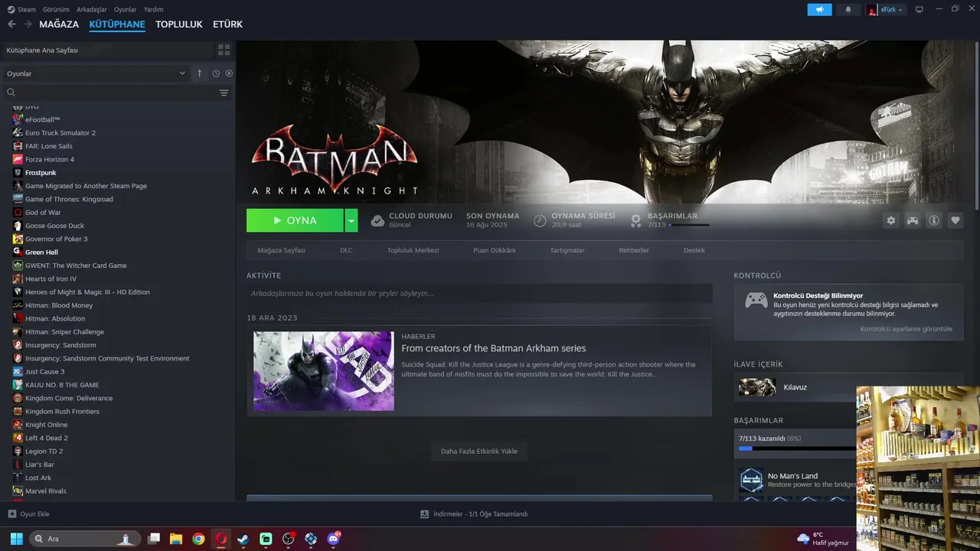Go back with the left arrow button
The image size is (980, 551).
(11, 24)
